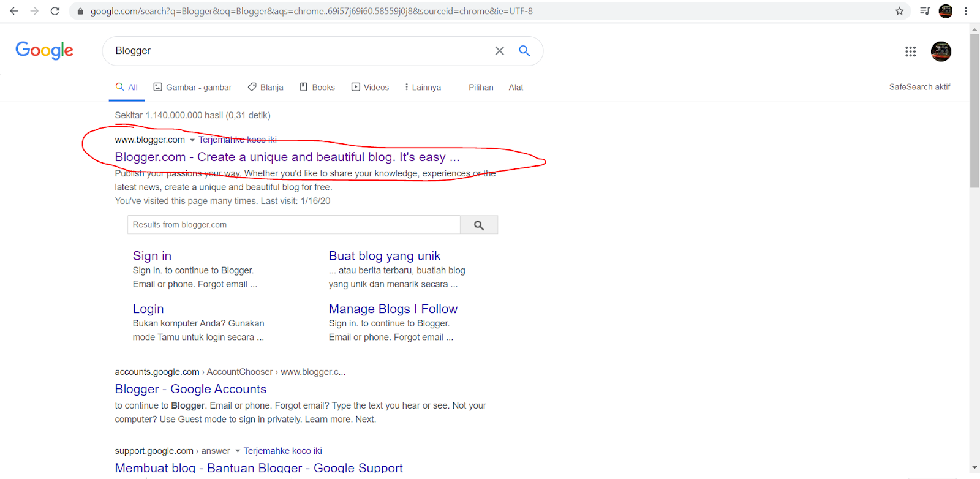Image resolution: width=980 pixels, height=479 pixels.
Task: Open the Alat tools option
Action: click(516, 87)
